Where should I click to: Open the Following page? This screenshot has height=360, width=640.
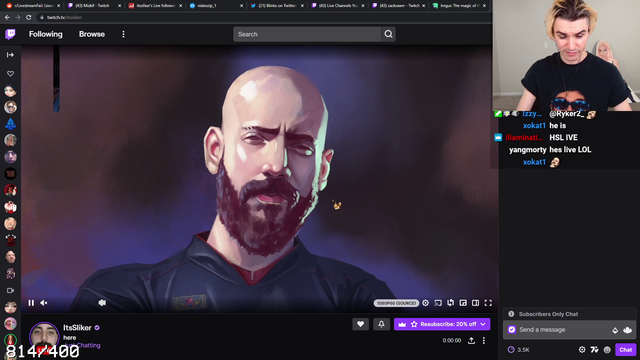[x=46, y=34]
